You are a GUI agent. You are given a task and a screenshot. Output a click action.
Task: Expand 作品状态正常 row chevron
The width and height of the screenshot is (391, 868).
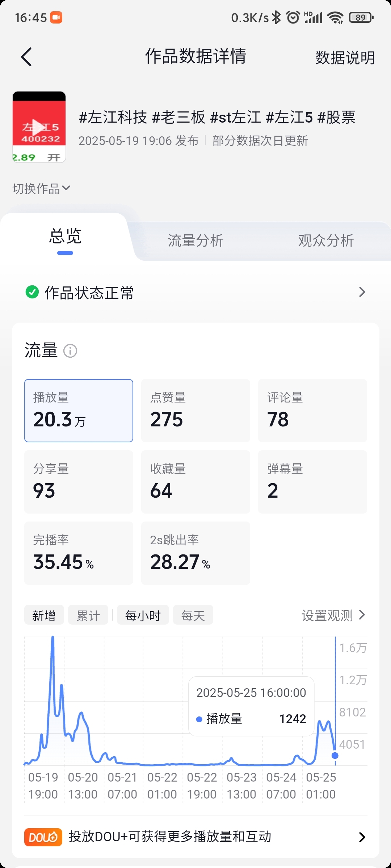[x=362, y=292]
